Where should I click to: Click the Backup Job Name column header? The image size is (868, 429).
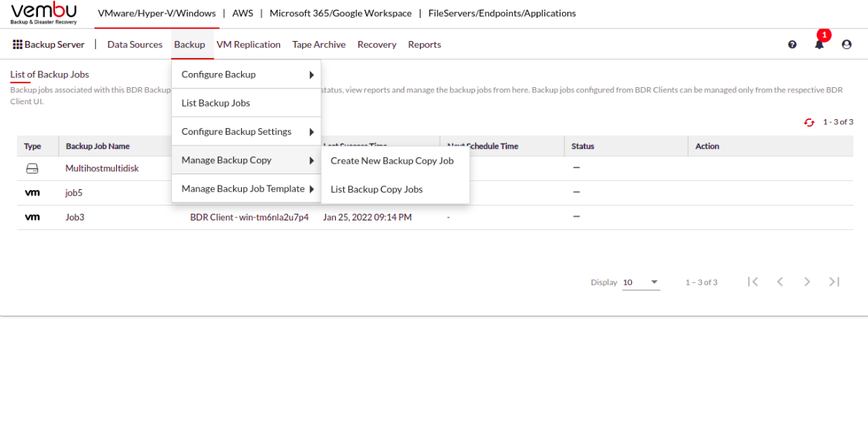[98, 146]
